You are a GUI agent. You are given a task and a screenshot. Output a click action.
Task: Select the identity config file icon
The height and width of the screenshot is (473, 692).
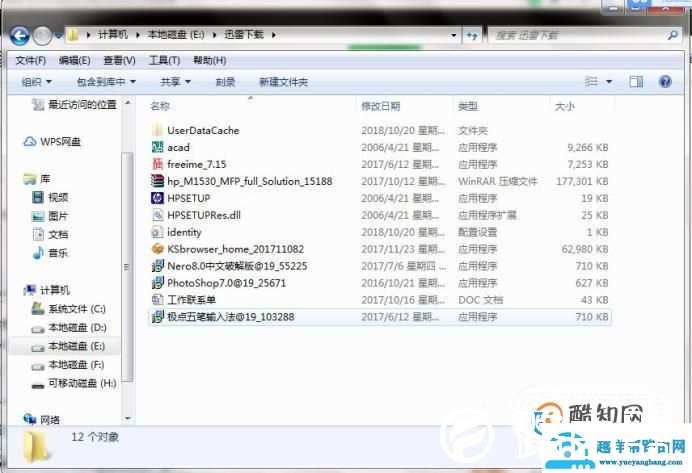pos(157,232)
